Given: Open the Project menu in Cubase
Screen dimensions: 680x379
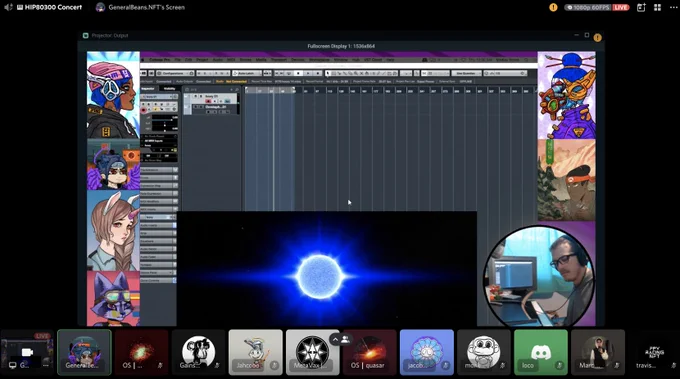Looking at the screenshot, I should pos(202,60).
